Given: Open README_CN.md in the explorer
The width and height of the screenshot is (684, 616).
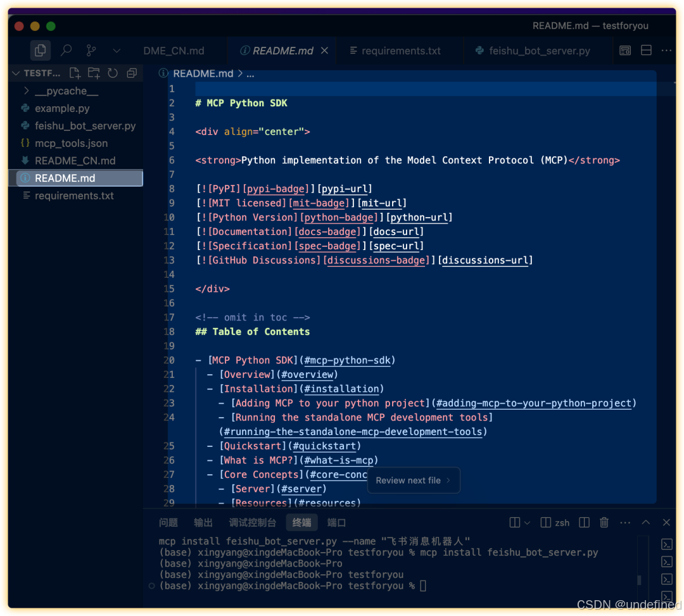Looking at the screenshot, I should pos(75,160).
